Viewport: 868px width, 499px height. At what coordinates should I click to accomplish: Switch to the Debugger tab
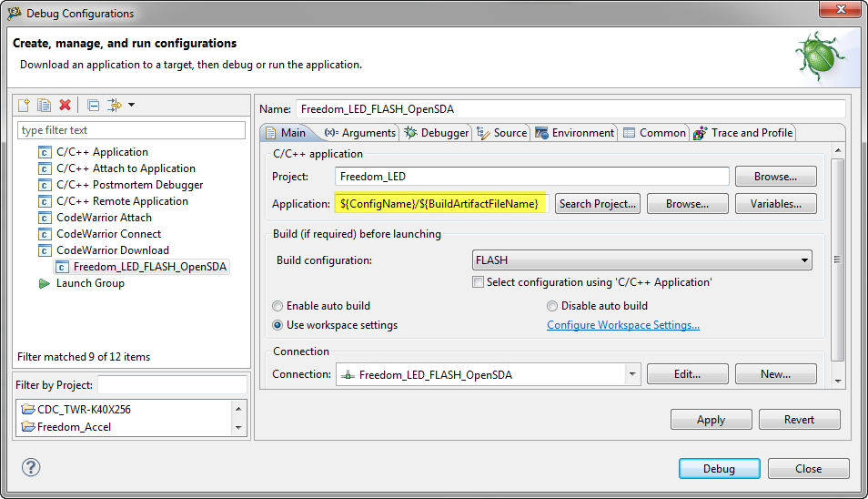(436, 133)
